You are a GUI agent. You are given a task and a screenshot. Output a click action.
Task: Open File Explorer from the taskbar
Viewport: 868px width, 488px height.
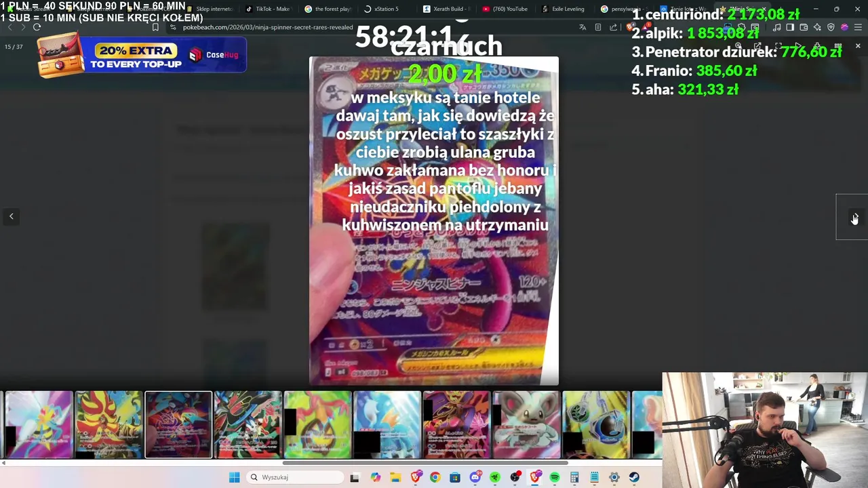(x=395, y=477)
